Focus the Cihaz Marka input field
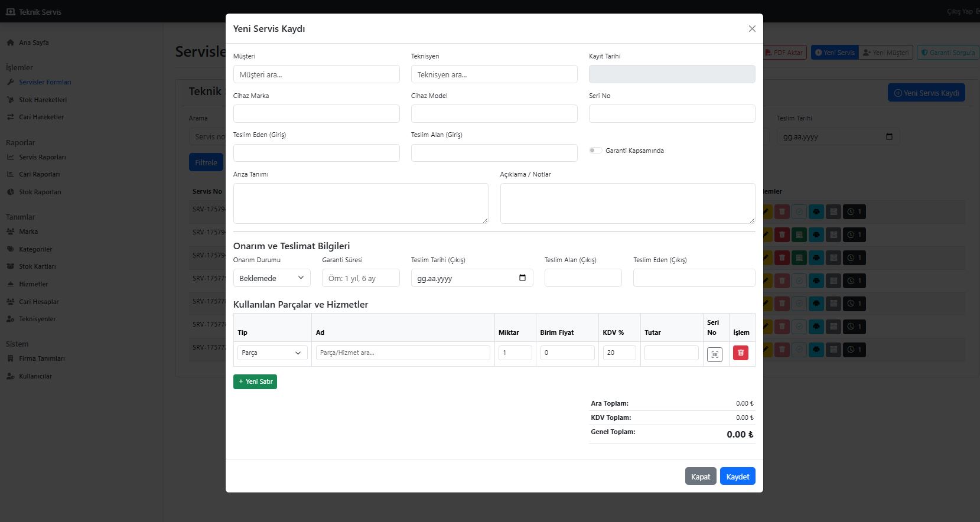Screen dimensions: 980x522 316,114
